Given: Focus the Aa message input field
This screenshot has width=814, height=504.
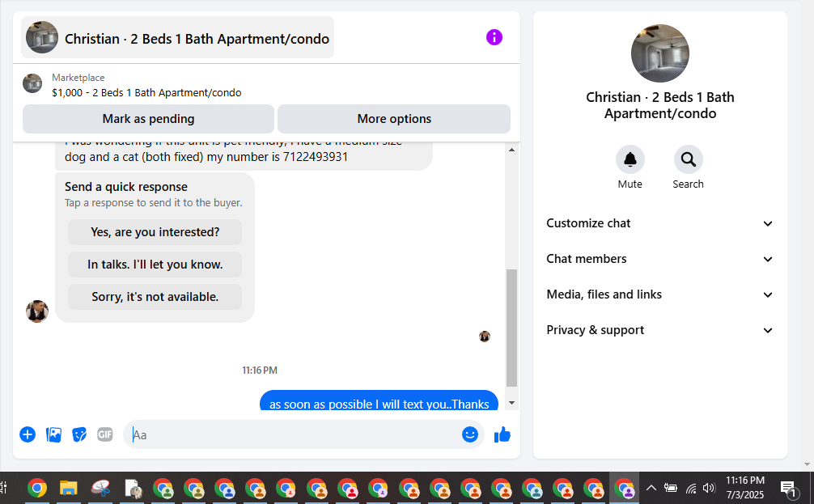Looking at the screenshot, I should 293,434.
